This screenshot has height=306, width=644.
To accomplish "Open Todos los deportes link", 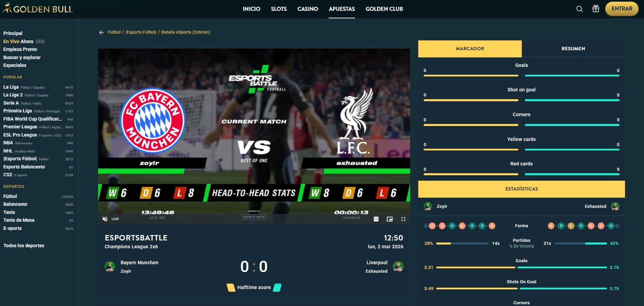I will (24, 245).
